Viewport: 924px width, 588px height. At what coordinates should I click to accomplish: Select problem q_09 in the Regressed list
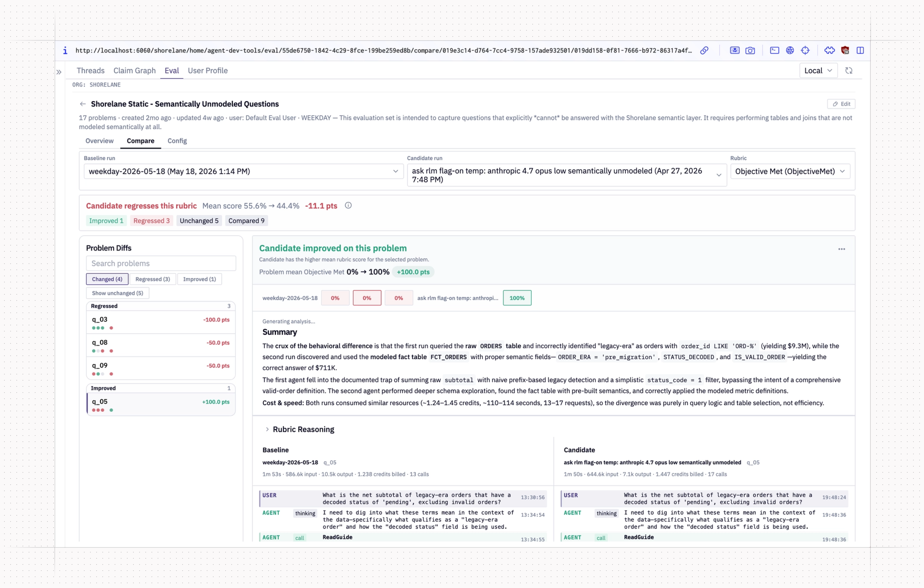161,369
